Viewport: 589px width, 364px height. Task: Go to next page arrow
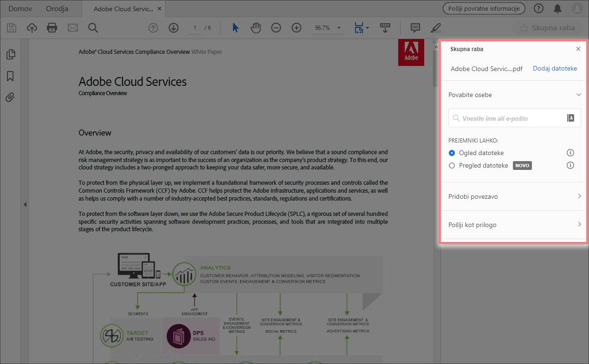pyautogui.click(x=174, y=28)
